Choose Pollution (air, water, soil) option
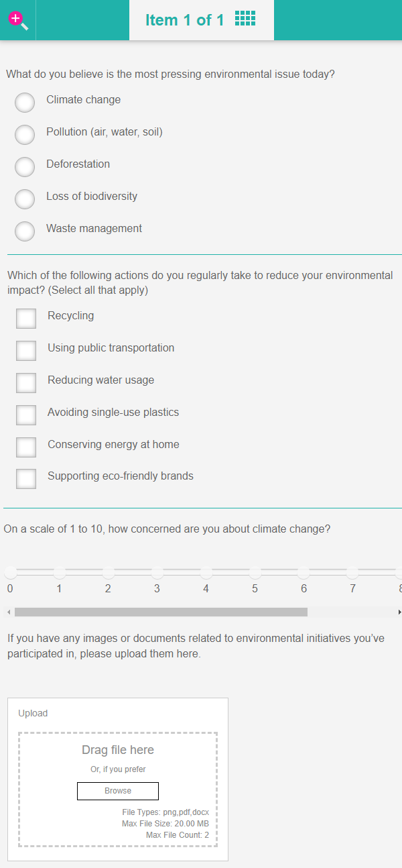The height and width of the screenshot is (868, 402). [25, 135]
